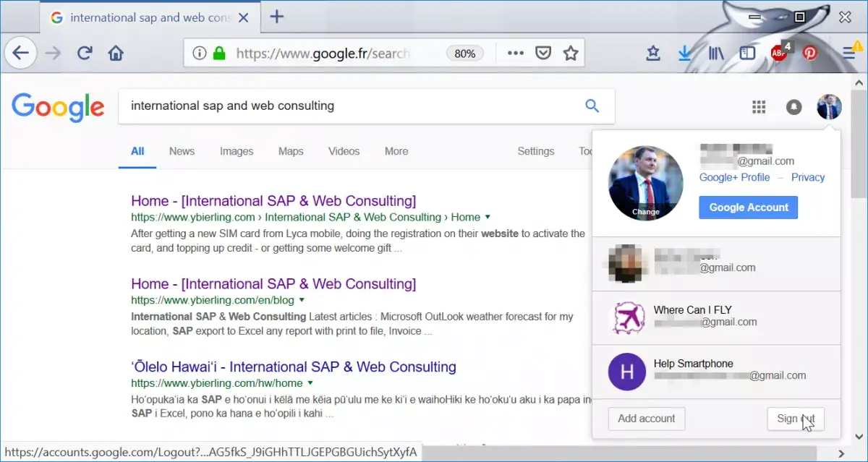Open the Privacy link
Screen dimensions: 868x462
coord(808,177)
